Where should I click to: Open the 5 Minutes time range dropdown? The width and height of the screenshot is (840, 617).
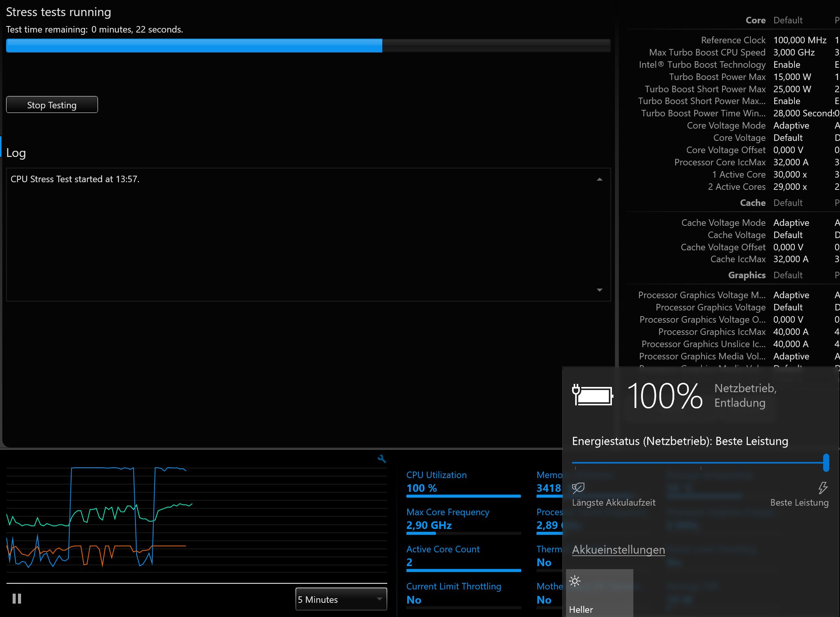tap(341, 599)
